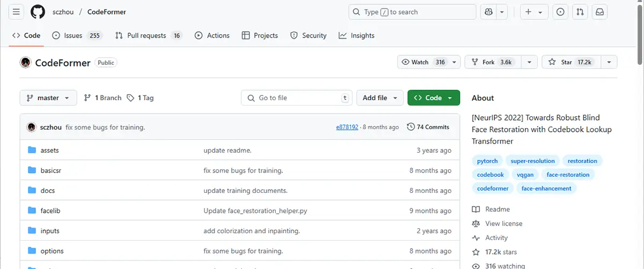The height and width of the screenshot is (269, 644).
Task: Go to GitHub homepage via Octocat logo
Action: click(38, 12)
